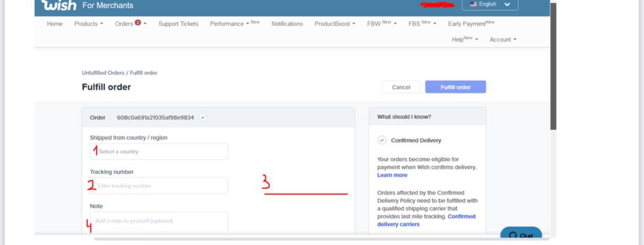Image resolution: width=644 pixels, height=245 pixels.
Task: Open the Learn more link
Action: pos(392,175)
